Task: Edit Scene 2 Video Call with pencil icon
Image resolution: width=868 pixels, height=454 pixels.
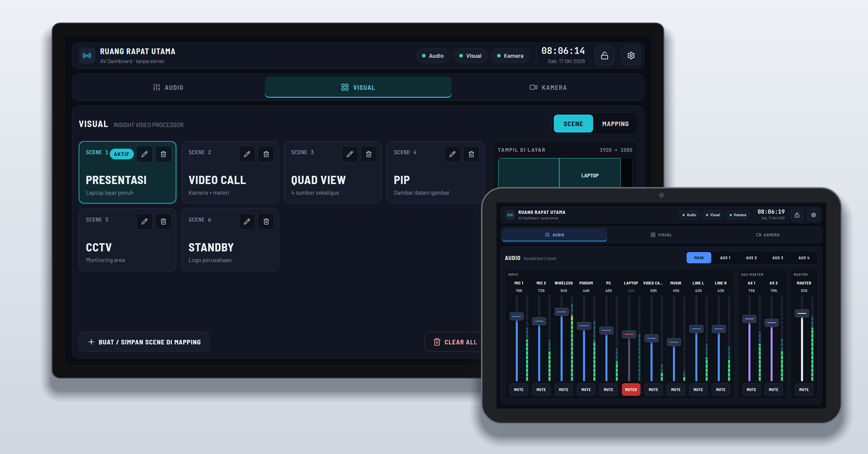Action: (x=247, y=154)
